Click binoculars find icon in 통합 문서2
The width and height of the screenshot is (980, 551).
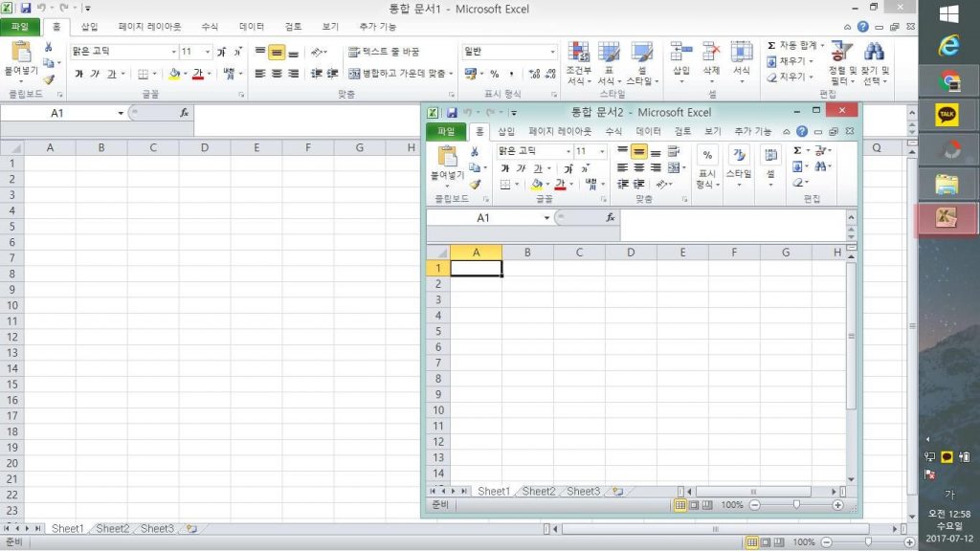coord(820,166)
